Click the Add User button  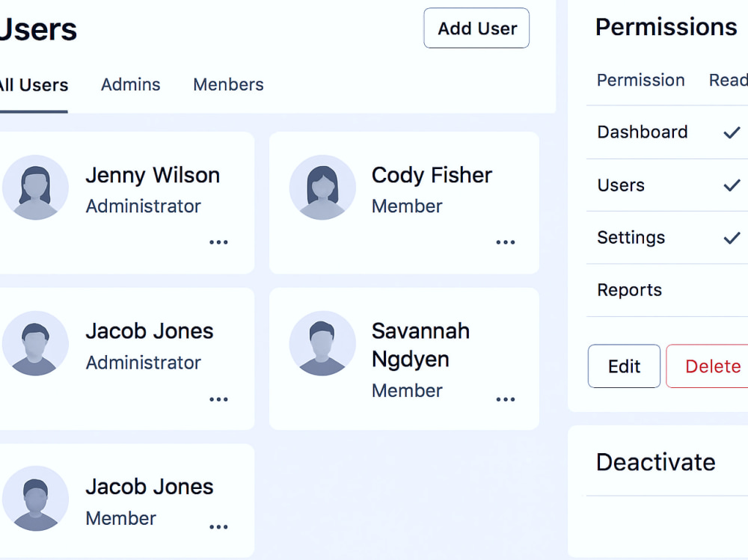point(476,28)
